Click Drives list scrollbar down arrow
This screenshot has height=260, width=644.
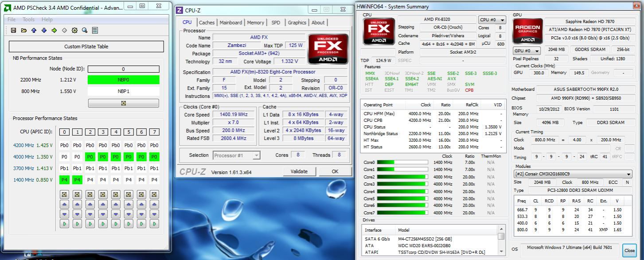pos(501,252)
